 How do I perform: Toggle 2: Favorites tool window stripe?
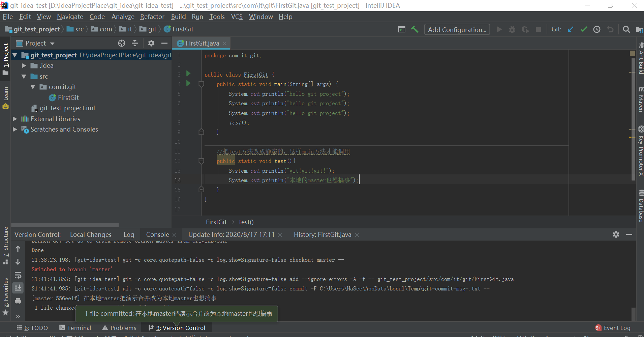click(5, 297)
